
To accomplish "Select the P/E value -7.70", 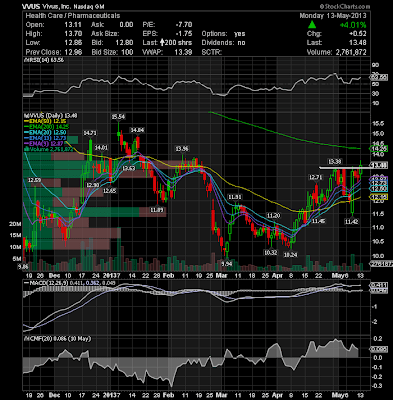I will click(185, 25).
